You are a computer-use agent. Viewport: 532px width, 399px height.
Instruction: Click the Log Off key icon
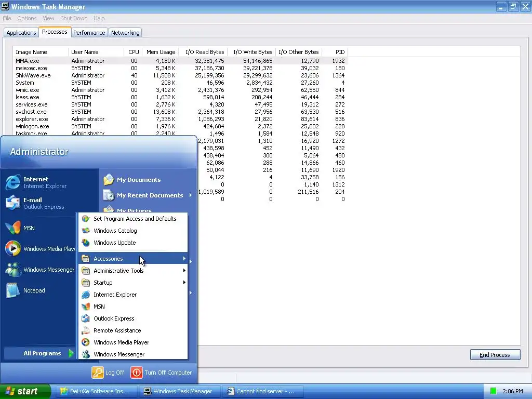pos(97,372)
